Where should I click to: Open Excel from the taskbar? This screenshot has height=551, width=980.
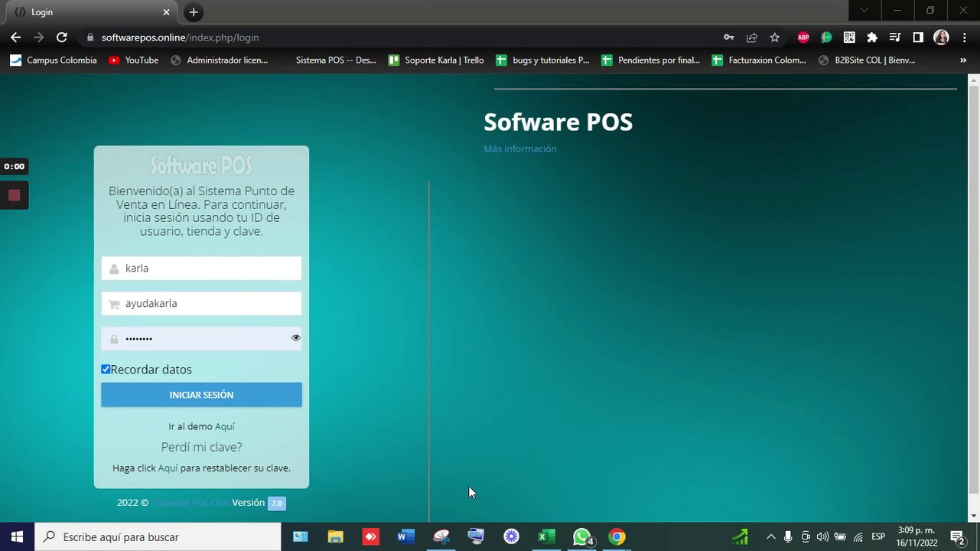[x=546, y=537]
